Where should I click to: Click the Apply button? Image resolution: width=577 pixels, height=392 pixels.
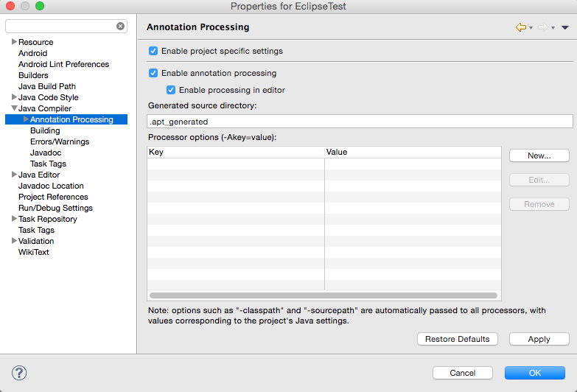[539, 339]
